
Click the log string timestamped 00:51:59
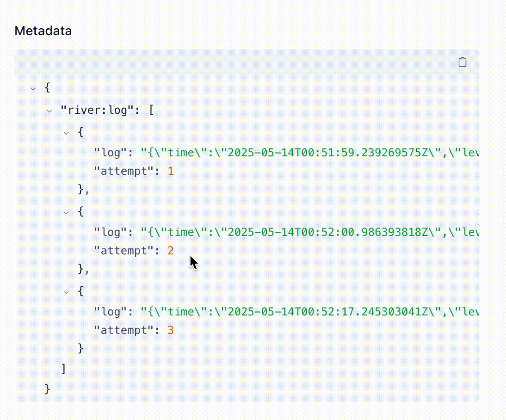click(309, 152)
